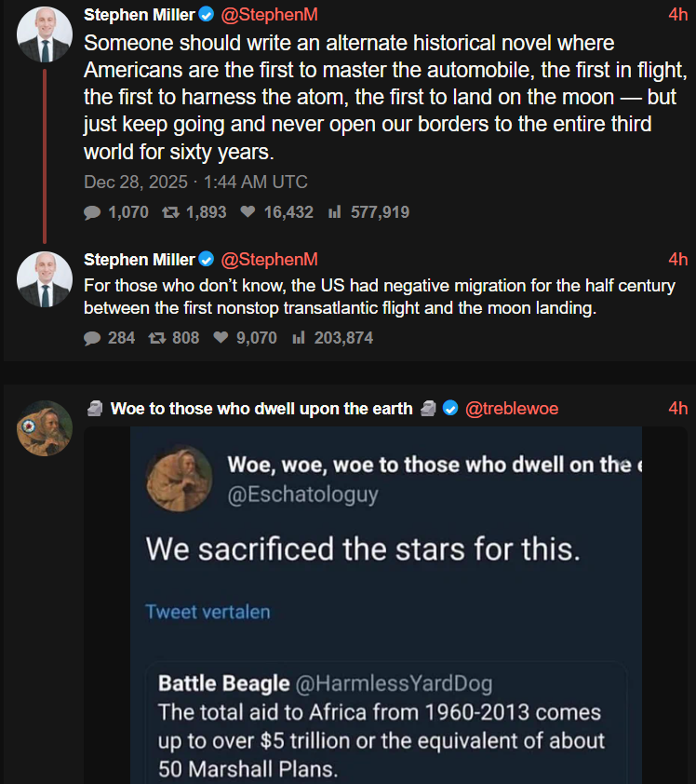Screen dimensions: 696x784
Task: Open the @StephenM handle on the first post
Action: (269, 14)
